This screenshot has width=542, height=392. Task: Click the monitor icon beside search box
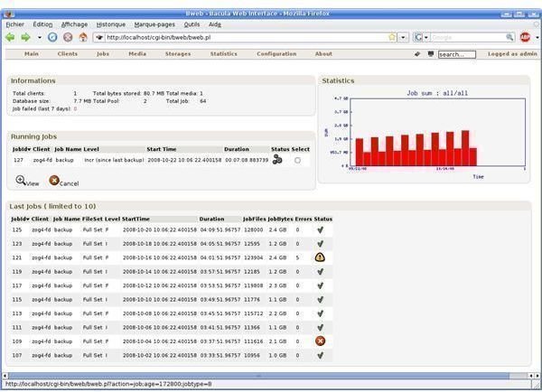point(431,54)
